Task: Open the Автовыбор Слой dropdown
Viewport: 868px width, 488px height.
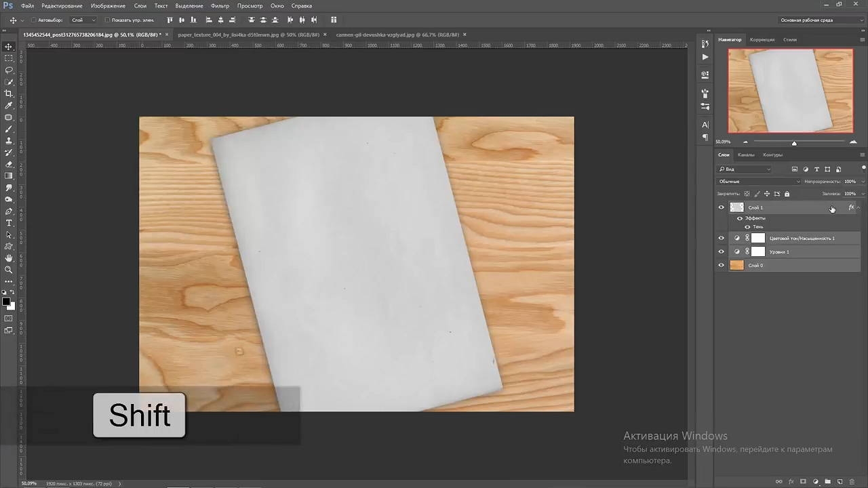Action: (x=83, y=20)
